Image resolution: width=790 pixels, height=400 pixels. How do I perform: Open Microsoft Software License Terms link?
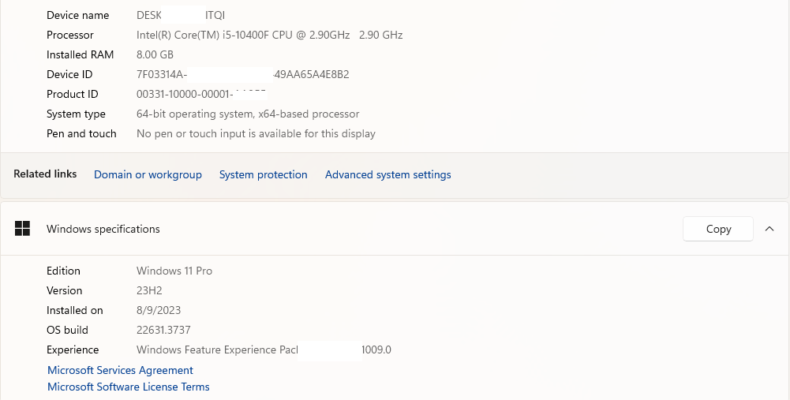click(128, 387)
